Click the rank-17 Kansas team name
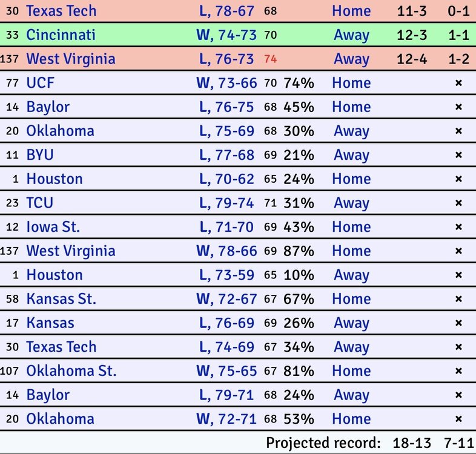Image resolution: width=476 pixels, height=454 pixels. (x=50, y=323)
